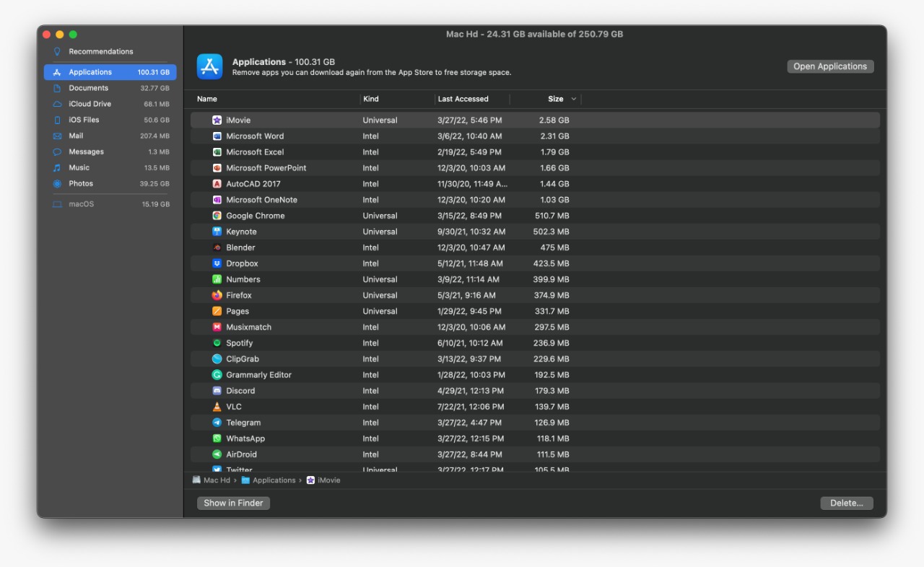Click the Delete... button
Viewport: 924px width, 567px height.
coord(847,503)
